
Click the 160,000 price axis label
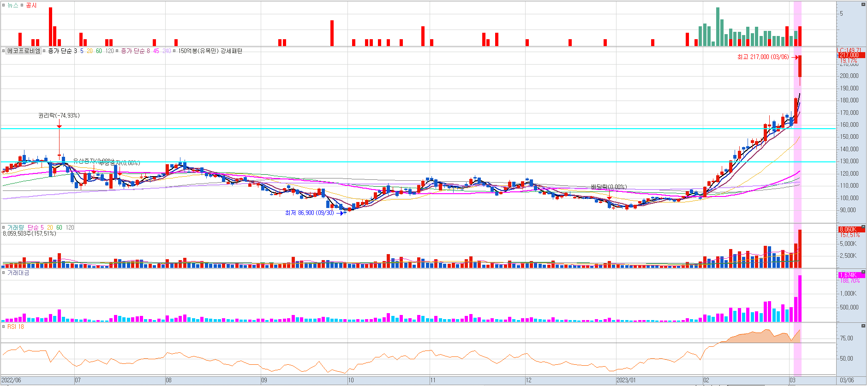[849, 125]
